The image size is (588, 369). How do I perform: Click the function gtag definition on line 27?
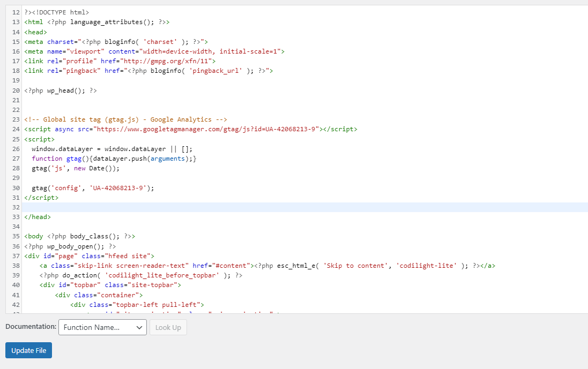[x=114, y=159]
